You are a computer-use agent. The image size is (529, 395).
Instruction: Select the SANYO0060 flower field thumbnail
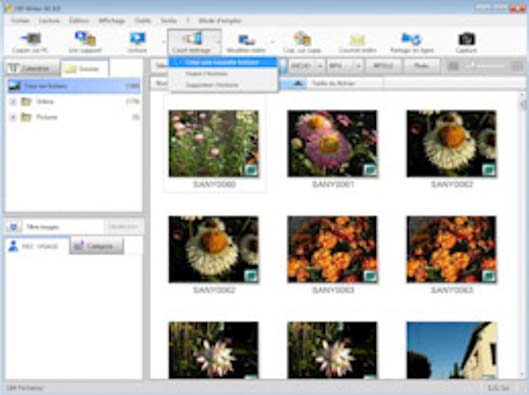[214, 143]
